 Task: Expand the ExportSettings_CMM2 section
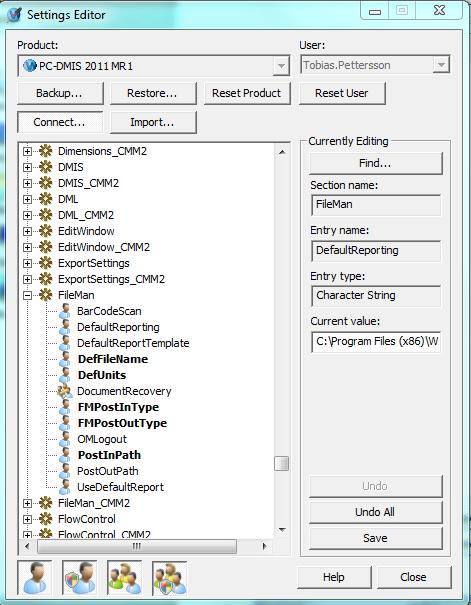tap(27, 279)
